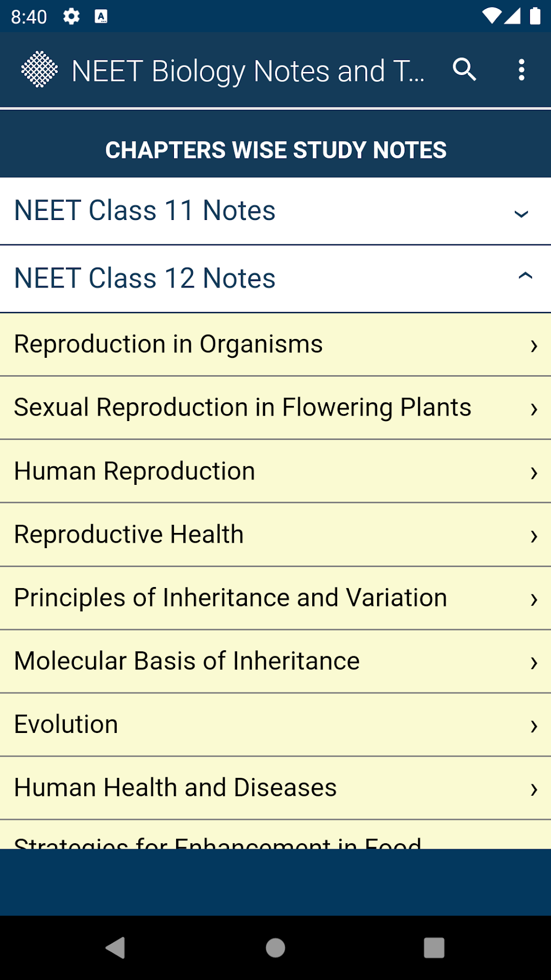551x980 pixels.
Task: Tap the recent apps square button
Action: click(434, 948)
